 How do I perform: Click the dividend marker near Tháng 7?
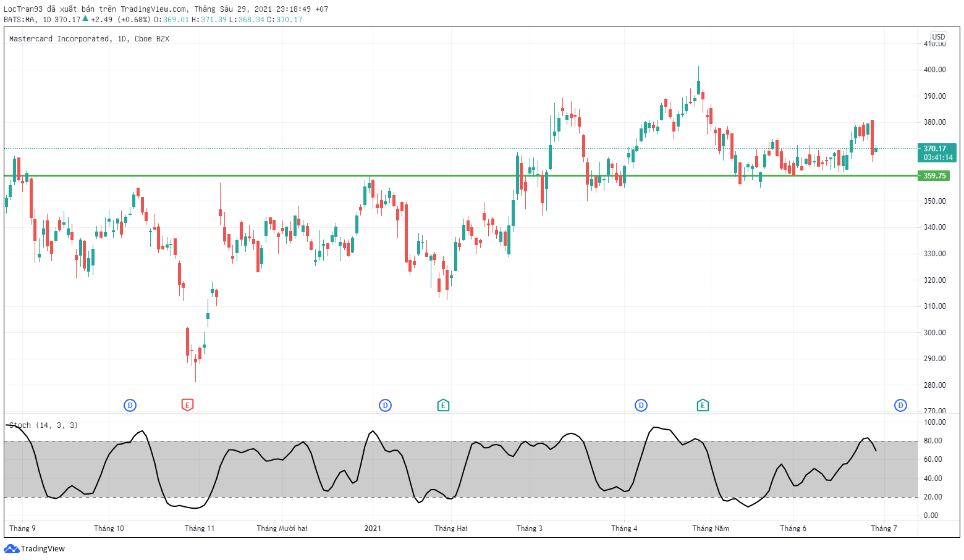[x=900, y=405]
